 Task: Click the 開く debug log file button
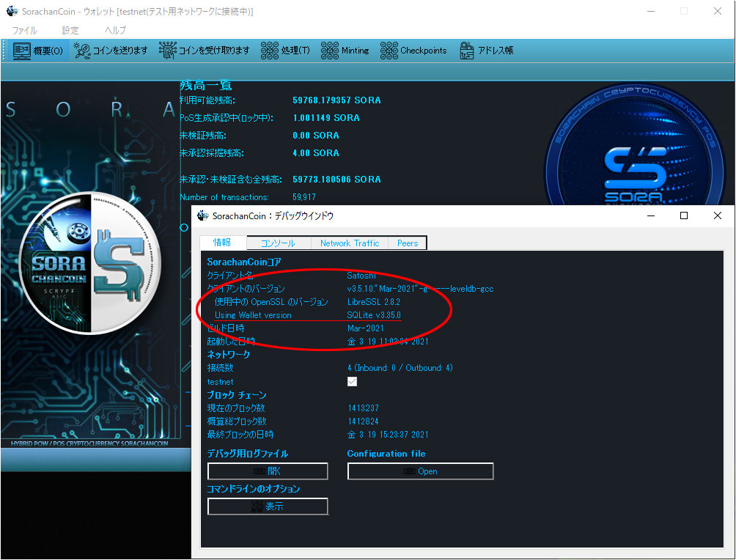pyautogui.click(x=268, y=471)
